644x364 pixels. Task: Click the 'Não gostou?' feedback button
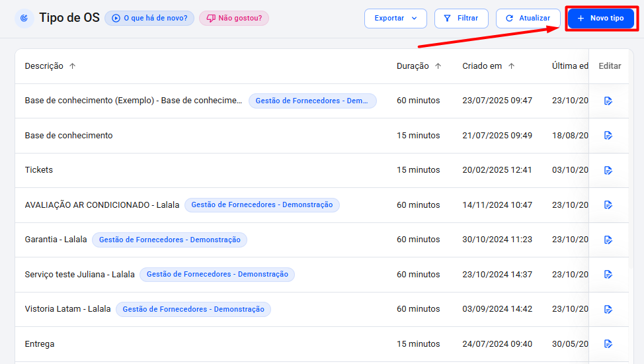pyautogui.click(x=234, y=18)
